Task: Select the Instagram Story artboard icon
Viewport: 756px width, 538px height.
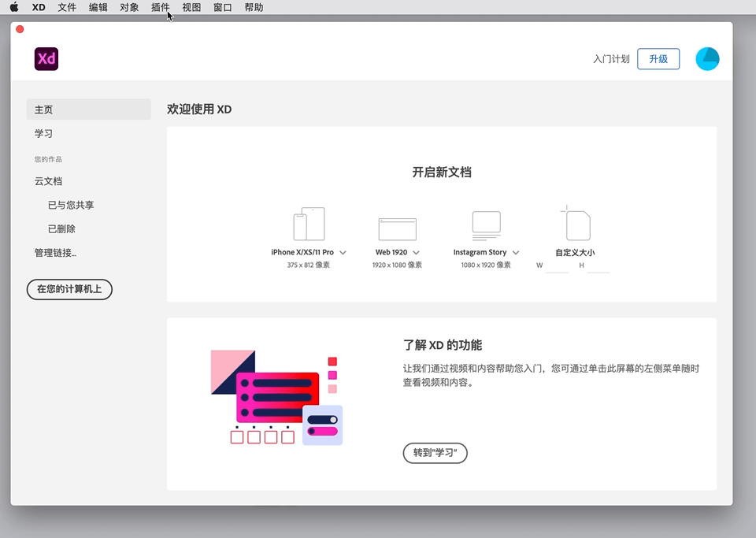Action: tap(486, 225)
